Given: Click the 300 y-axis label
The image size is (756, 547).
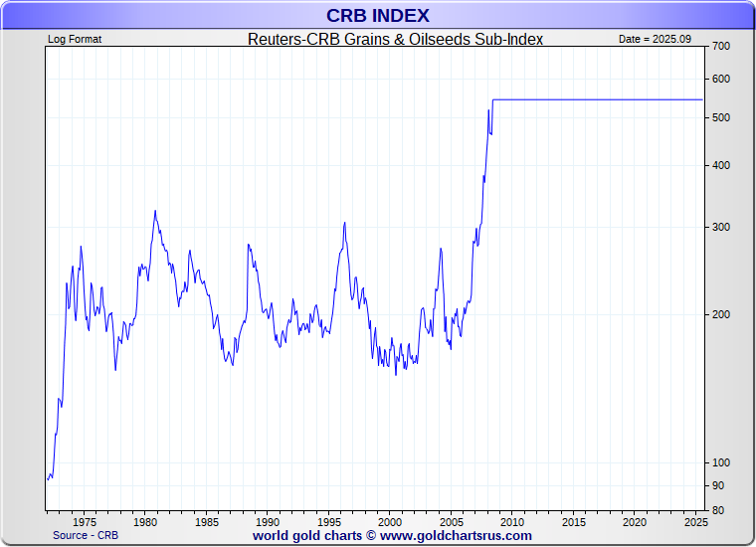Looking at the screenshot, I should coord(721,227).
